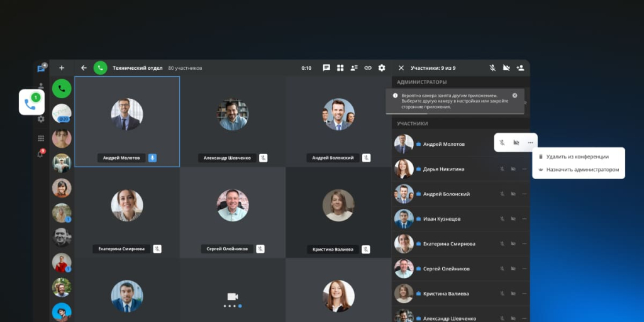Open more options dots for Андрей Молотов
Viewport: 644px width, 322px height.
[531, 143]
